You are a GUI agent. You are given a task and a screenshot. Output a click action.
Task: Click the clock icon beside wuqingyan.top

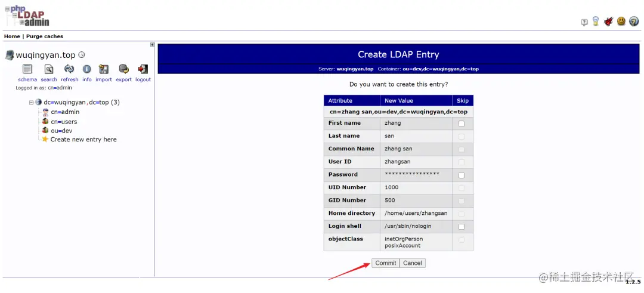tap(81, 55)
